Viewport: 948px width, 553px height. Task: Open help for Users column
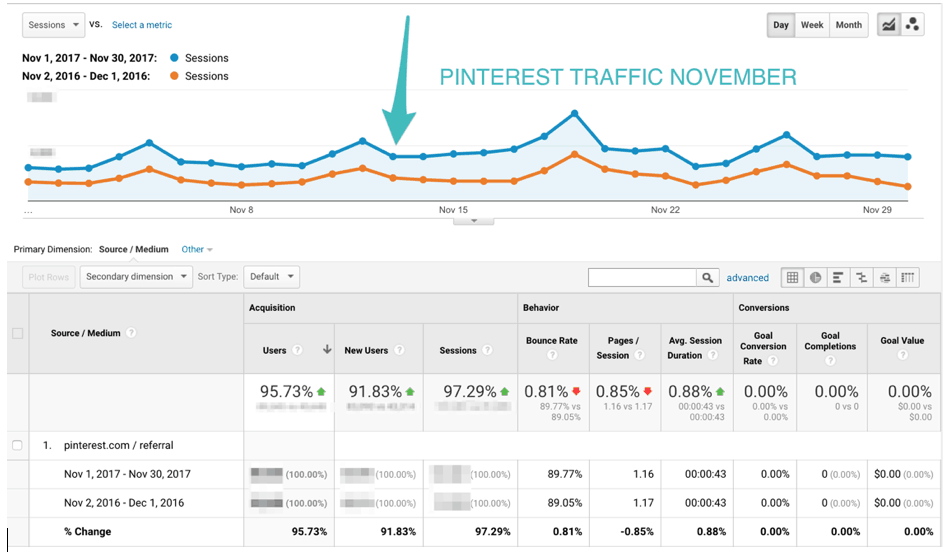[297, 350]
